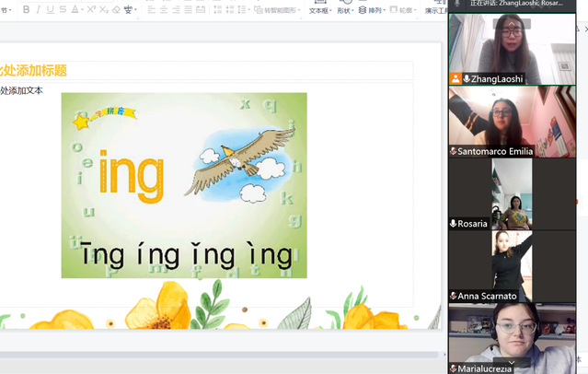Screen dimensions: 588x374
Task: Click ZhangLaoshi's microphone status icon
Action: click(467, 79)
